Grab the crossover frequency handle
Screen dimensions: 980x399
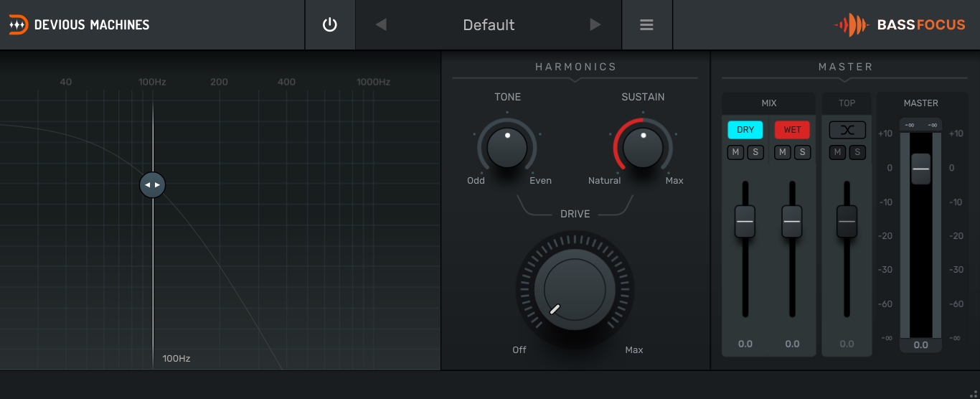152,184
